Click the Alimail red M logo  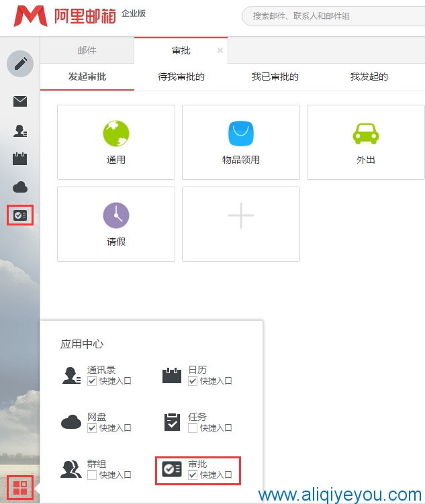pyautogui.click(x=30, y=15)
